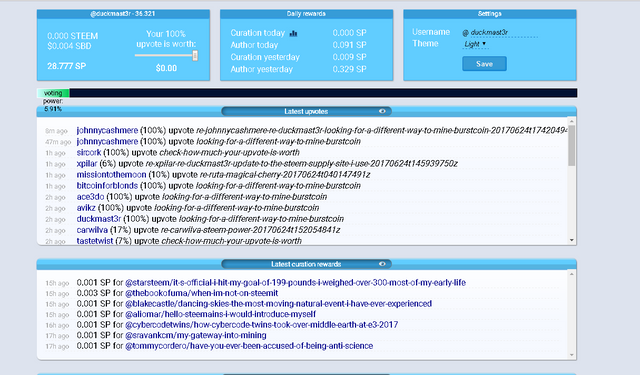Viewport: 640px width, 375px height.
Task: Click the Curation today 0.000 SP value
Action: [x=349, y=33]
